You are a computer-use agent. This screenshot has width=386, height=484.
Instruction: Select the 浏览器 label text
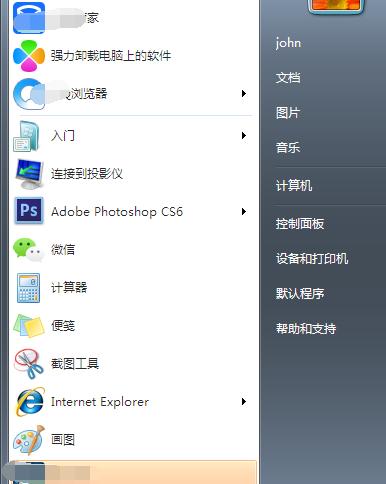click(x=89, y=94)
